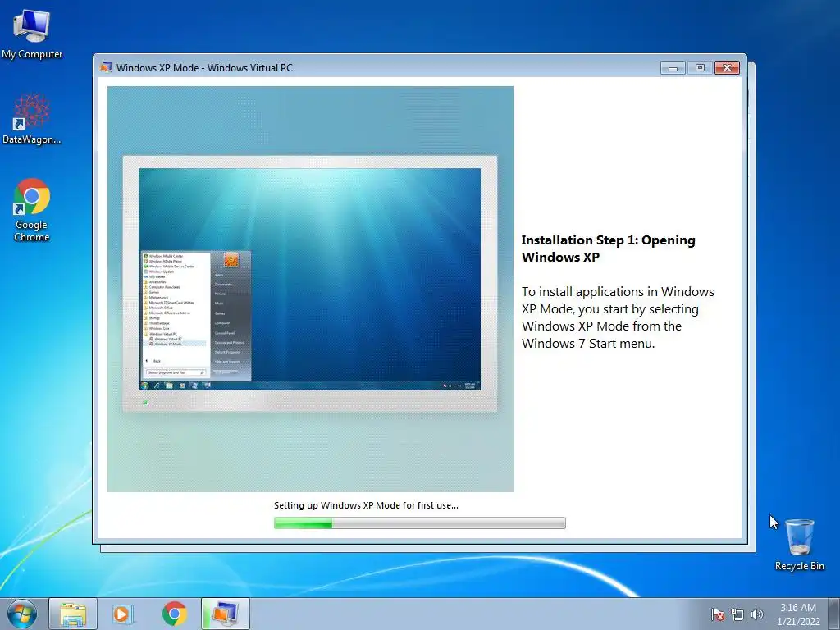
Task: Click the 'Installation Step 1: Opening Windows XP' heading
Action: 608,249
